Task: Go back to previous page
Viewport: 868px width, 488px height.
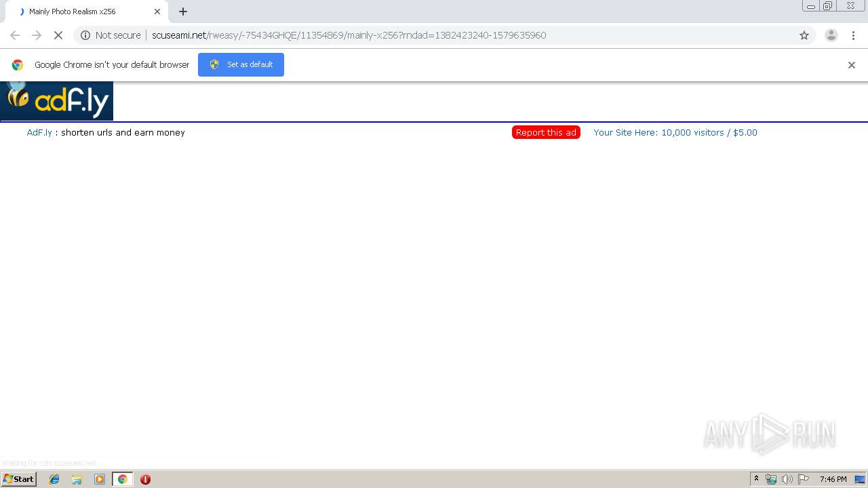Action: coord(15,35)
